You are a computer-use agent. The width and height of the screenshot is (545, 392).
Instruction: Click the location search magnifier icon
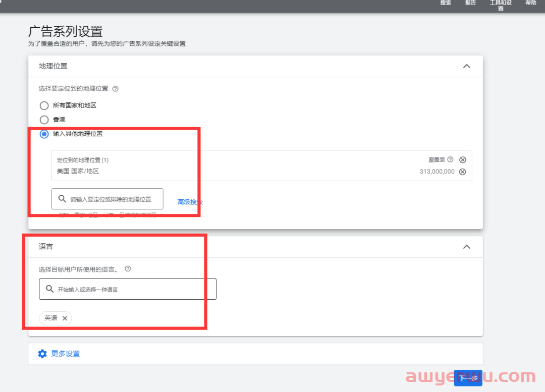[x=62, y=199]
